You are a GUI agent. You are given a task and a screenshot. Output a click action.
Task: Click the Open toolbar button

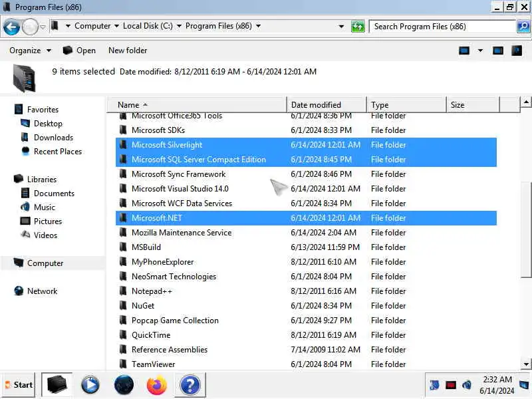tap(79, 51)
